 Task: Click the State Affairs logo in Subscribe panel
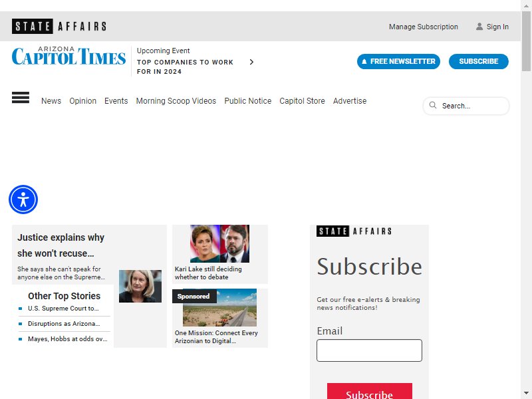click(354, 231)
